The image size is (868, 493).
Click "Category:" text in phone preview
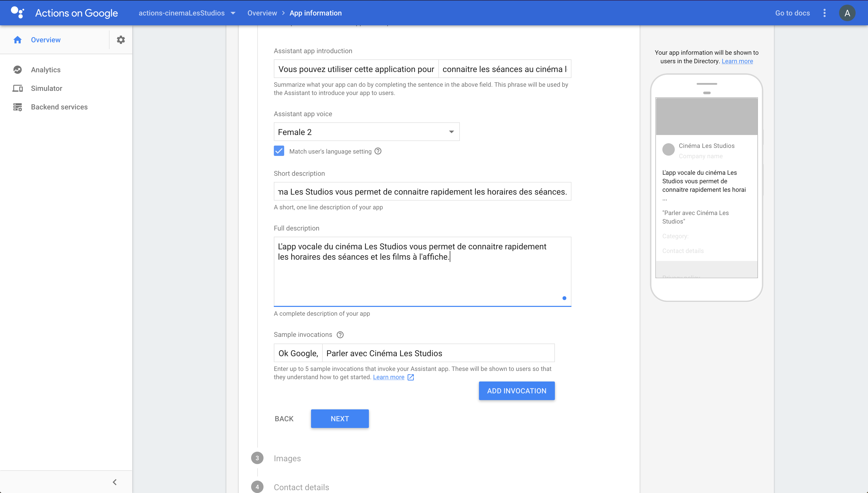pos(675,236)
